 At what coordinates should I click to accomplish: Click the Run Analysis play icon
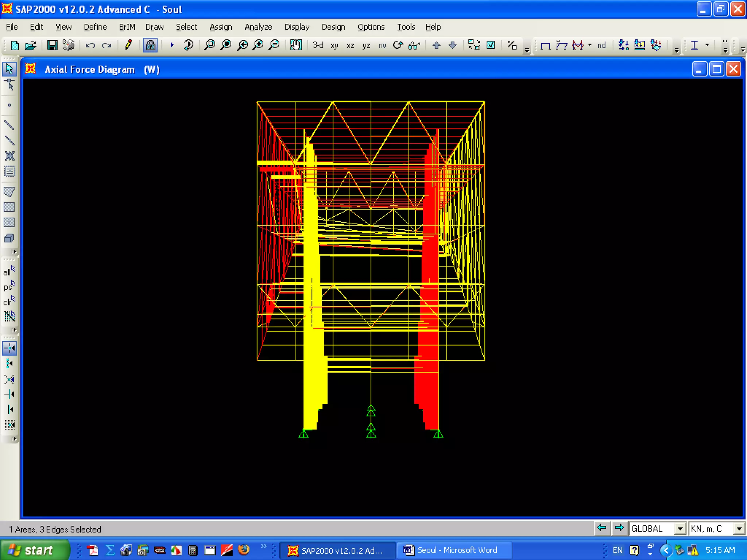[x=172, y=45]
